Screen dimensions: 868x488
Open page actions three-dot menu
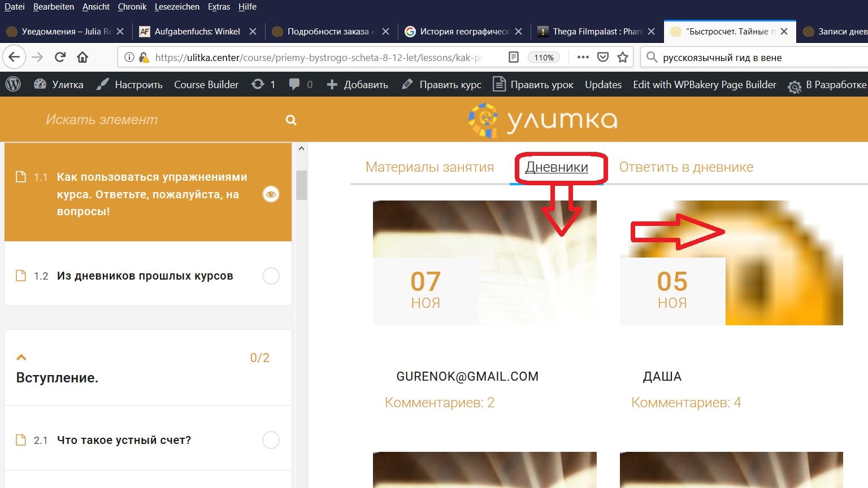(583, 57)
